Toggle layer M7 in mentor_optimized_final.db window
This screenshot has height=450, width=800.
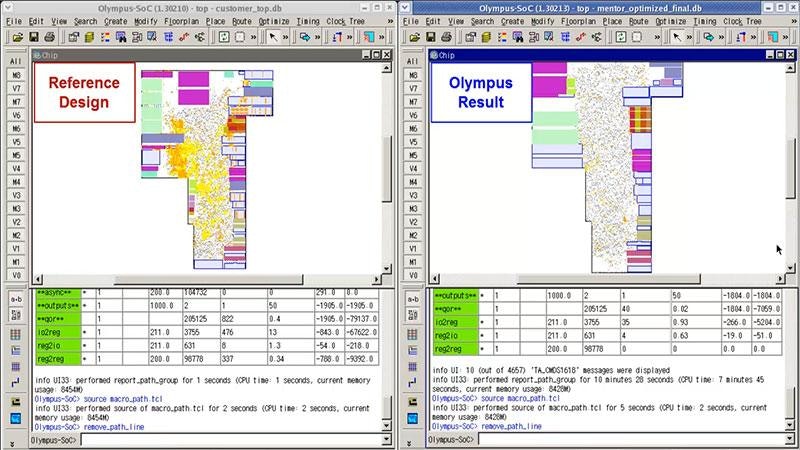413,102
